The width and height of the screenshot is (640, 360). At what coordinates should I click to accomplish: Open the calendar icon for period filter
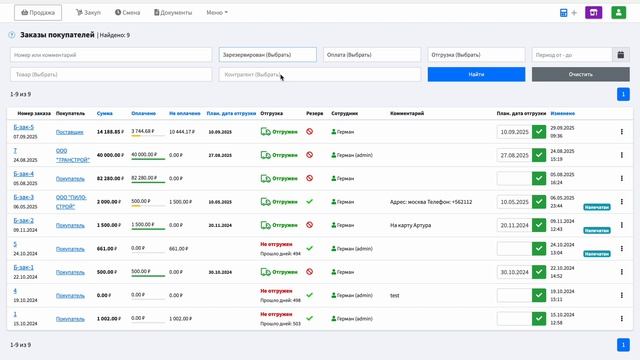621,55
